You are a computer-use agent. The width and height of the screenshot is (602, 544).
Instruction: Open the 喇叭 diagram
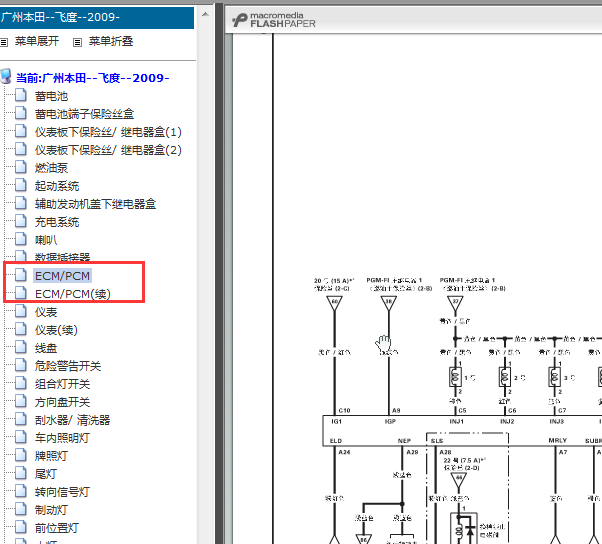pyautogui.click(x=46, y=240)
